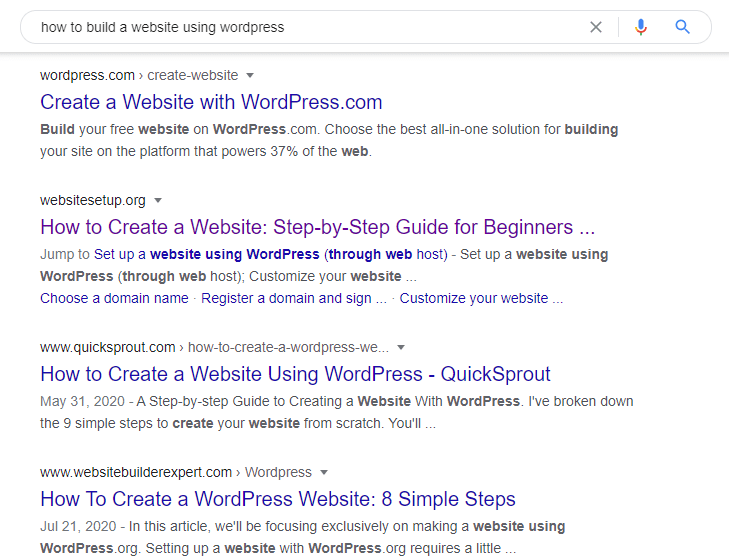This screenshot has width=729, height=560.
Task: Open the 'Choose a domain name' sitelink
Action: click(x=114, y=298)
